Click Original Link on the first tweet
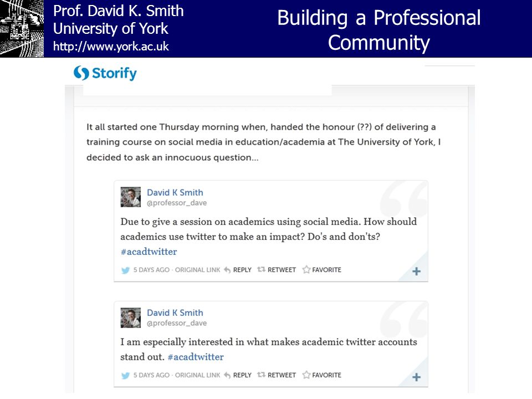Screen dimensions: 532x399 (197, 270)
